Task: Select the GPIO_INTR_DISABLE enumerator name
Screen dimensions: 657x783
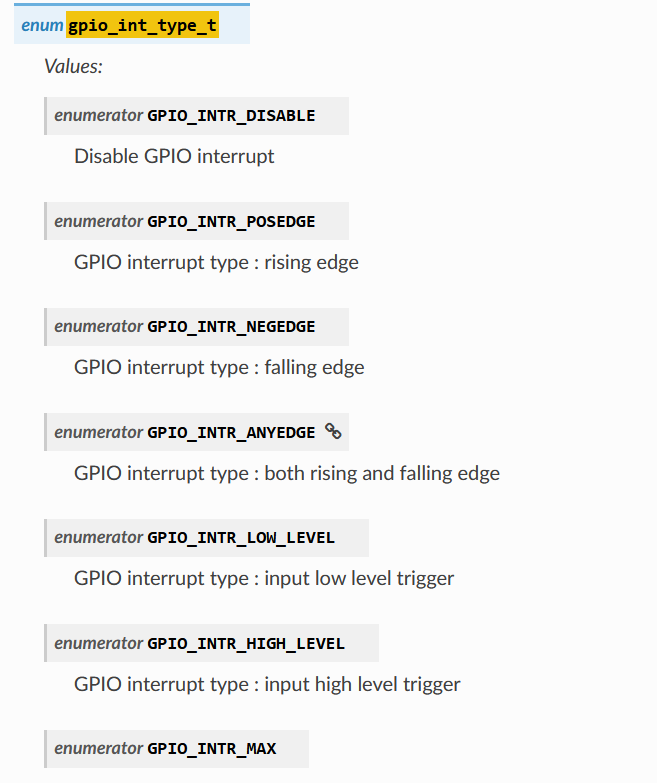Action: (x=231, y=115)
